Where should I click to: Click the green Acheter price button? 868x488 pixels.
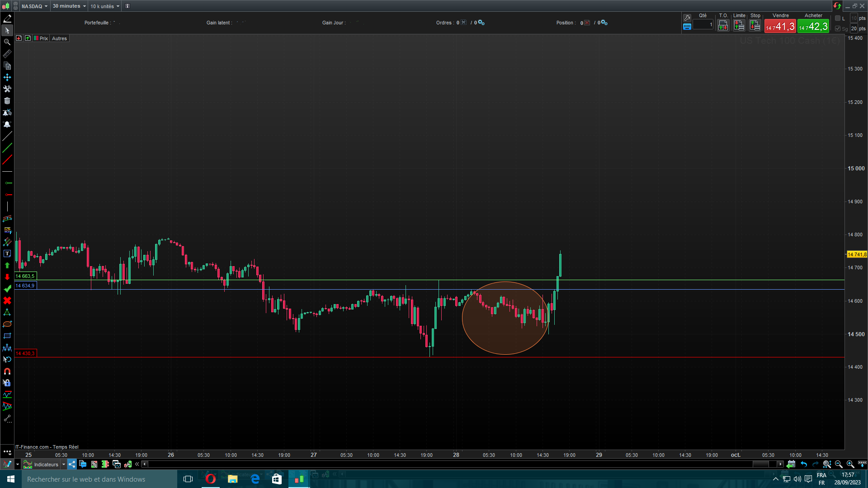pyautogui.click(x=813, y=26)
